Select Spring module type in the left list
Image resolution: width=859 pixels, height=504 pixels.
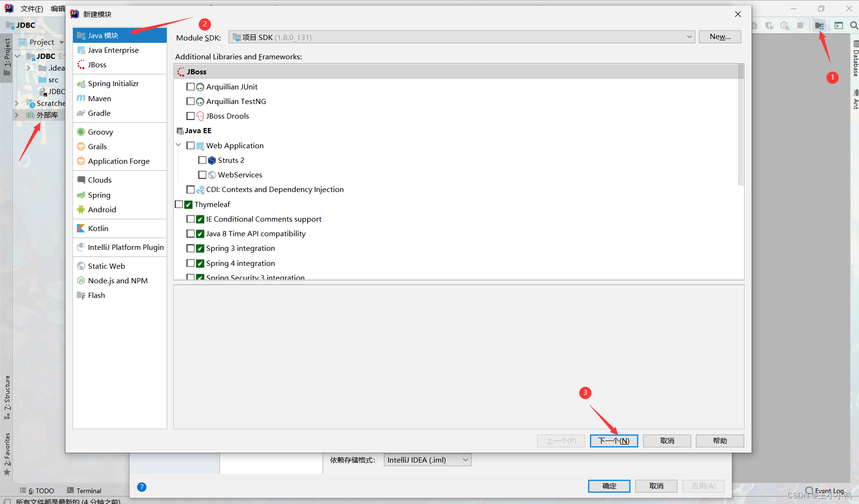(120, 195)
